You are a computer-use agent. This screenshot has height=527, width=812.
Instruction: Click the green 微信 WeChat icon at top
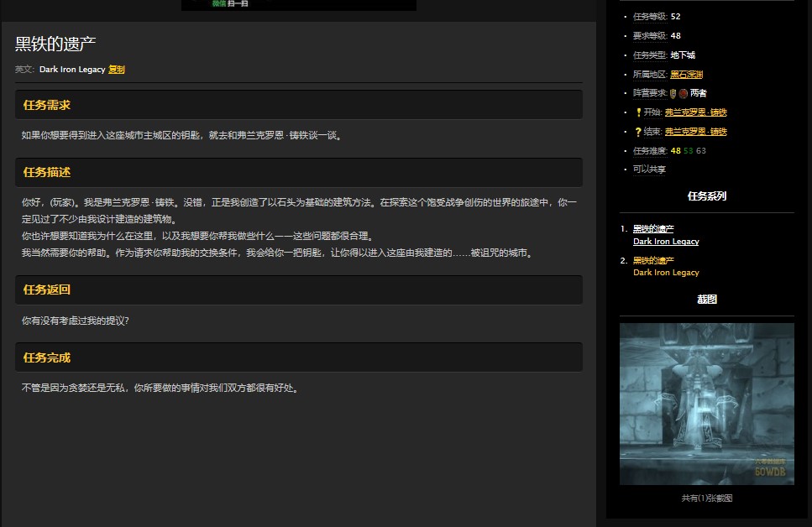(x=217, y=3)
